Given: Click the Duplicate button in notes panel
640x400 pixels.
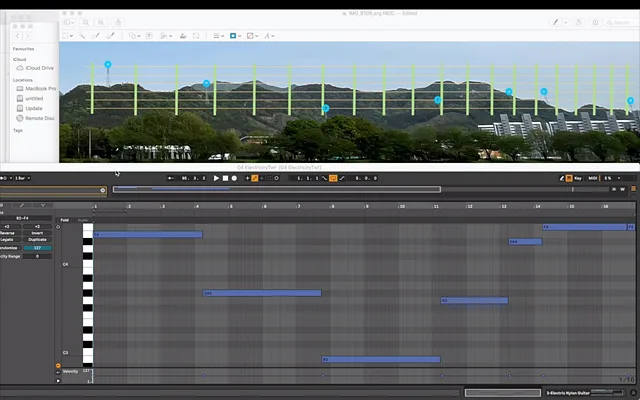Looking at the screenshot, I should [38, 240].
